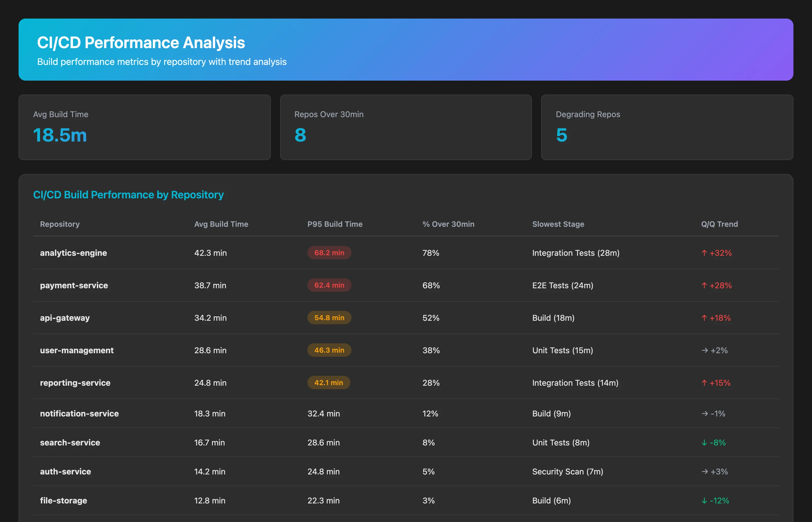Click Integration Tests (14m) slowest stage
The height and width of the screenshot is (522, 812).
tap(575, 383)
